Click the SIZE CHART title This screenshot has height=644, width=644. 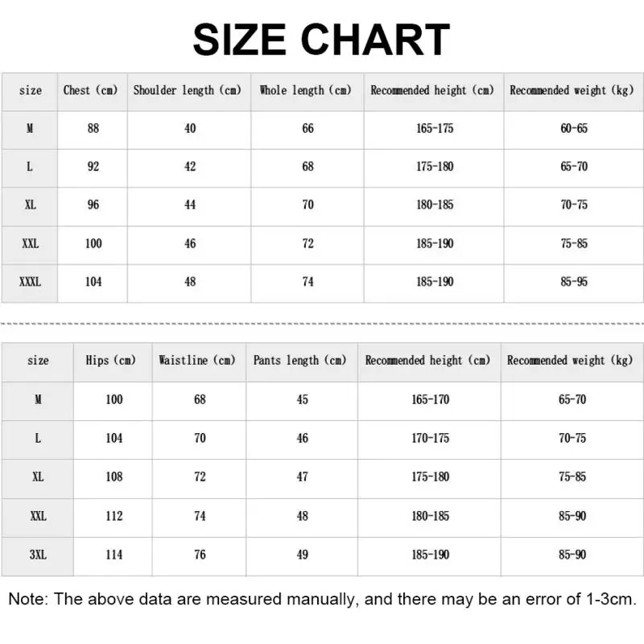321,39
